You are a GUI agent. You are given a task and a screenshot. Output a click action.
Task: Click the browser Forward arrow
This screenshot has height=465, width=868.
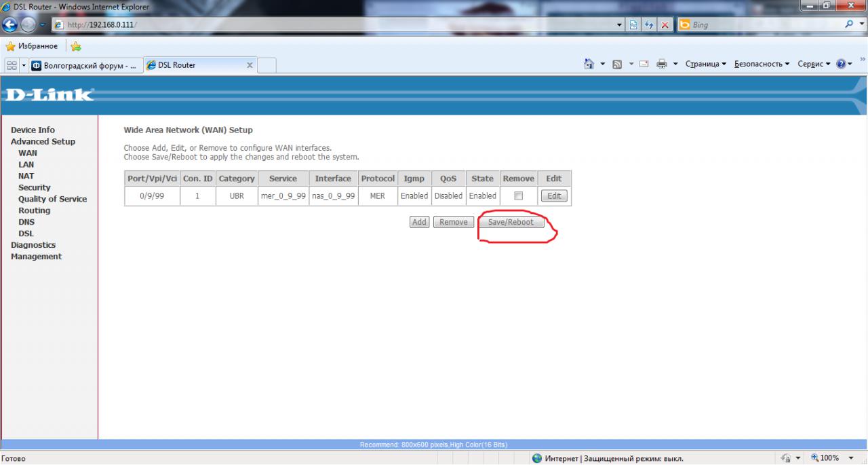pos(28,24)
